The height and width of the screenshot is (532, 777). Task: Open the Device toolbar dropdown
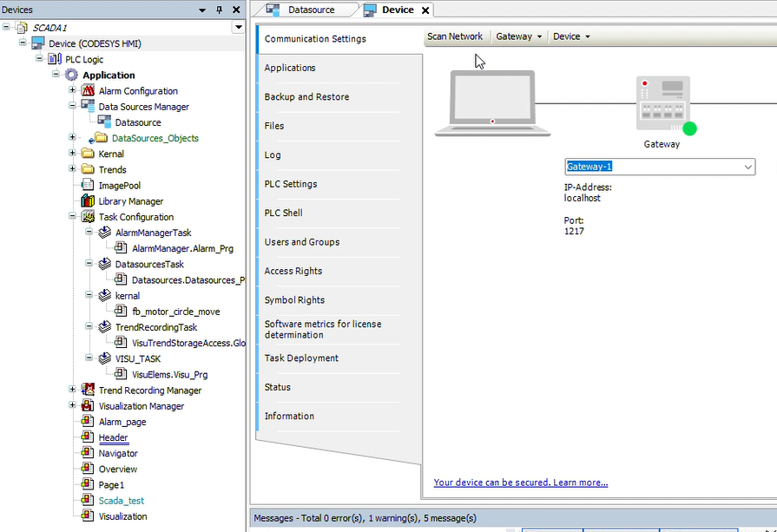click(x=571, y=36)
